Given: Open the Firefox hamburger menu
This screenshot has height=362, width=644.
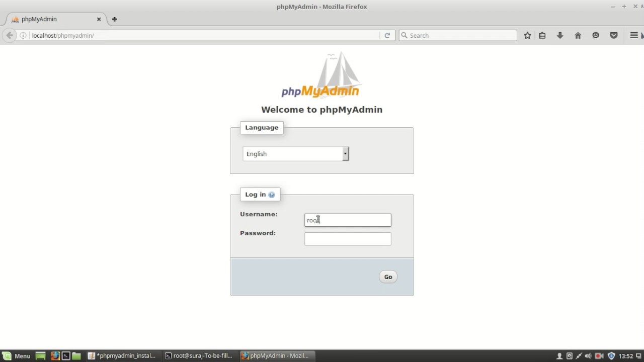Looking at the screenshot, I should (x=634, y=35).
